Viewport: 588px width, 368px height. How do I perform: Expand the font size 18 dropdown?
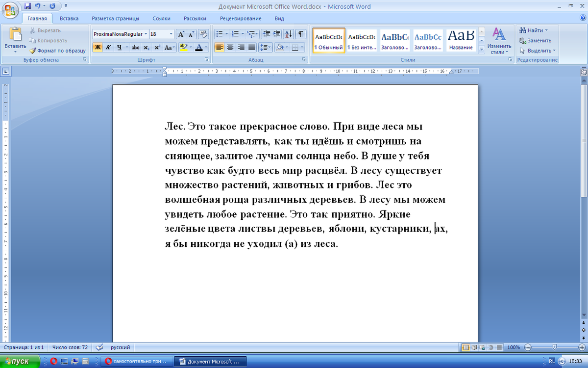[x=171, y=34]
